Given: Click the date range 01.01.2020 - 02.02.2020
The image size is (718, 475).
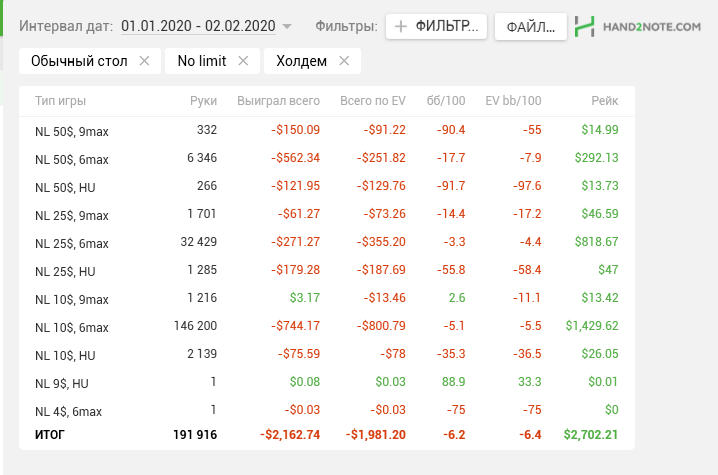Looking at the screenshot, I should click(x=198, y=26).
